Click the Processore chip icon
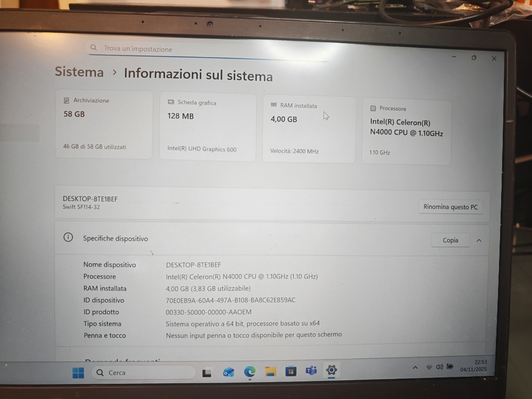The width and height of the screenshot is (532, 399). point(373,108)
